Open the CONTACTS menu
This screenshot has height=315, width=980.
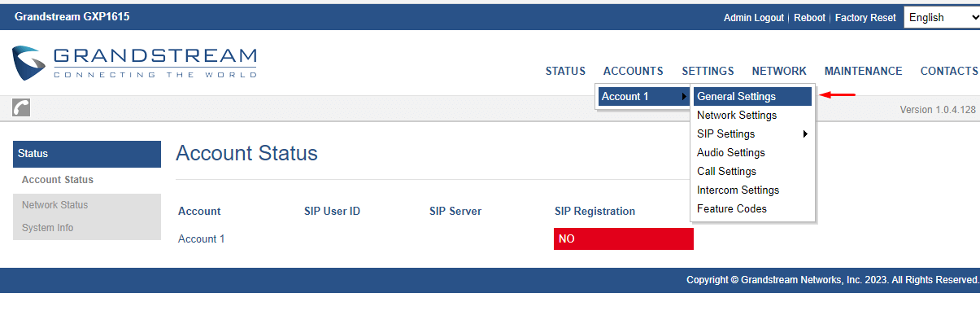949,71
